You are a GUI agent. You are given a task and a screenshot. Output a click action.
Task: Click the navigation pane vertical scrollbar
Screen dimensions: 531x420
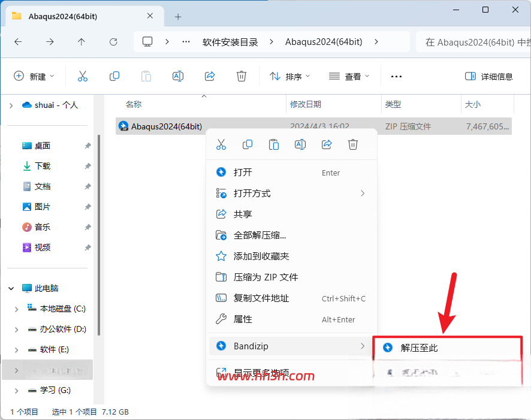[x=99, y=235]
